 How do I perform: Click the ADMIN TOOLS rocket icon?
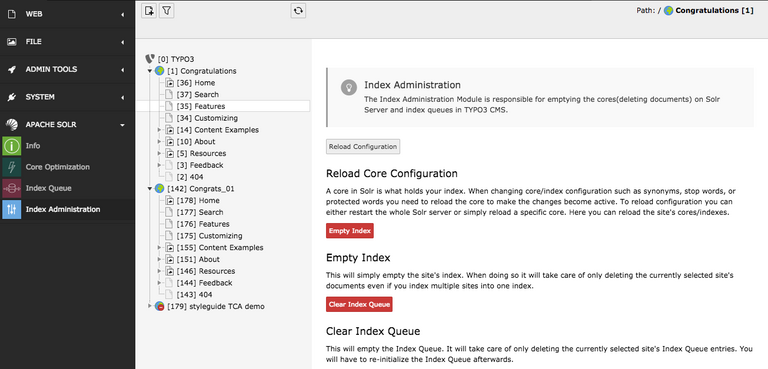point(12,70)
